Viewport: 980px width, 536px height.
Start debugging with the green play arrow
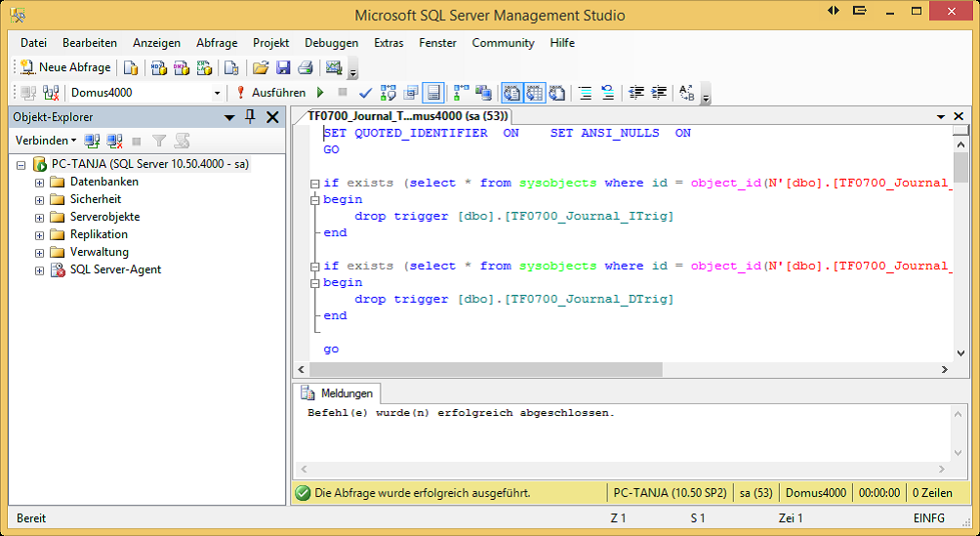click(x=320, y=93)
